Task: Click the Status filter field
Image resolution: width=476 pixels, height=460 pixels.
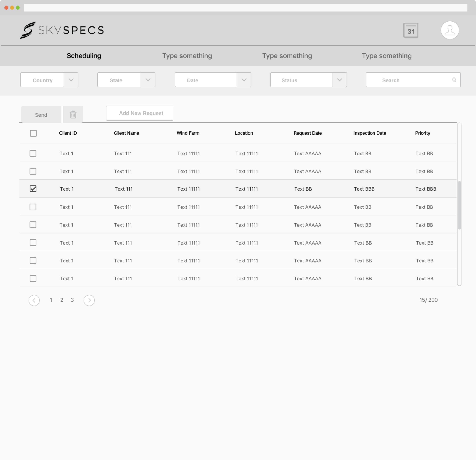Action: (301, 80)
